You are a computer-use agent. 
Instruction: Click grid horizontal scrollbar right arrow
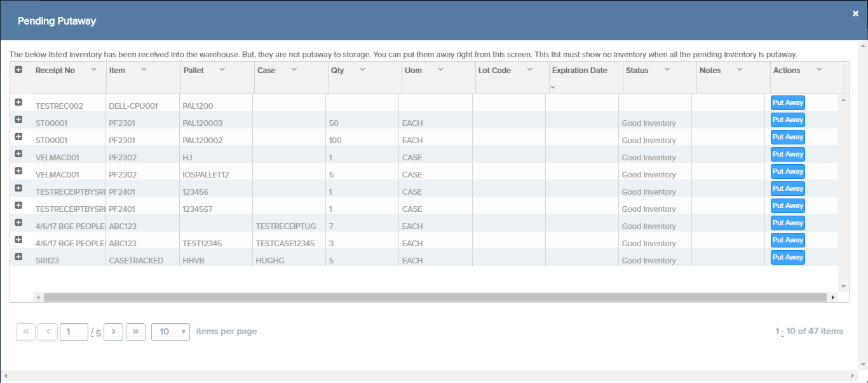[833, 297]
